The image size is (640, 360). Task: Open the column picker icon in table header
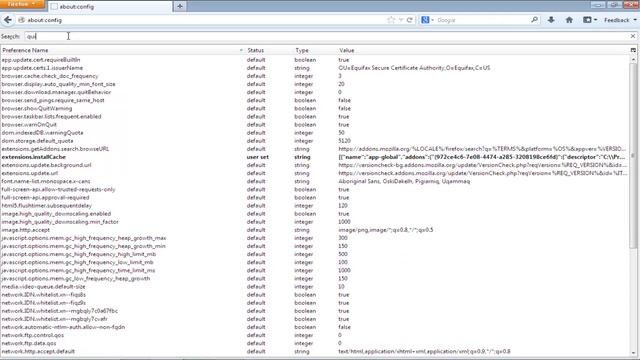[x=633, y=50]
